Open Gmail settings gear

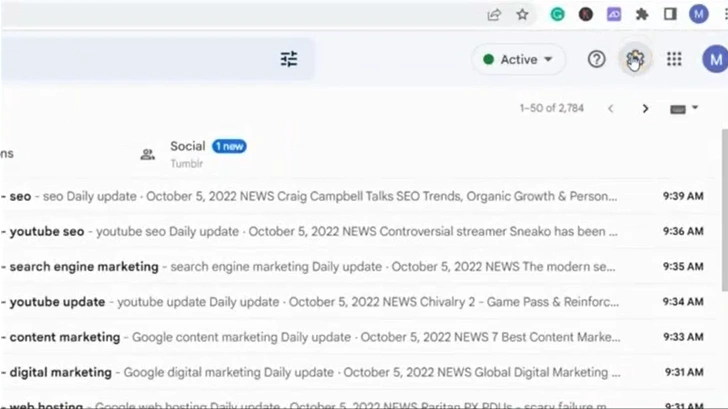635,59
